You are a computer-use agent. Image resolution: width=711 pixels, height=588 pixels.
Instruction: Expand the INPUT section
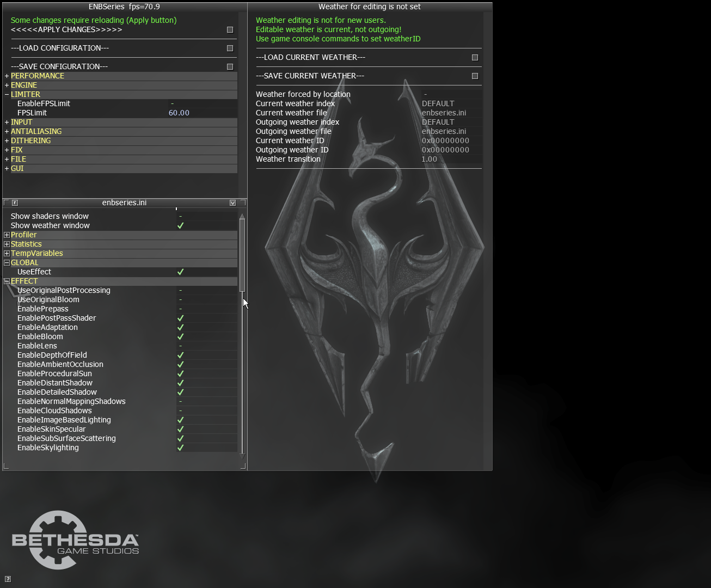[x=7, y=122]
